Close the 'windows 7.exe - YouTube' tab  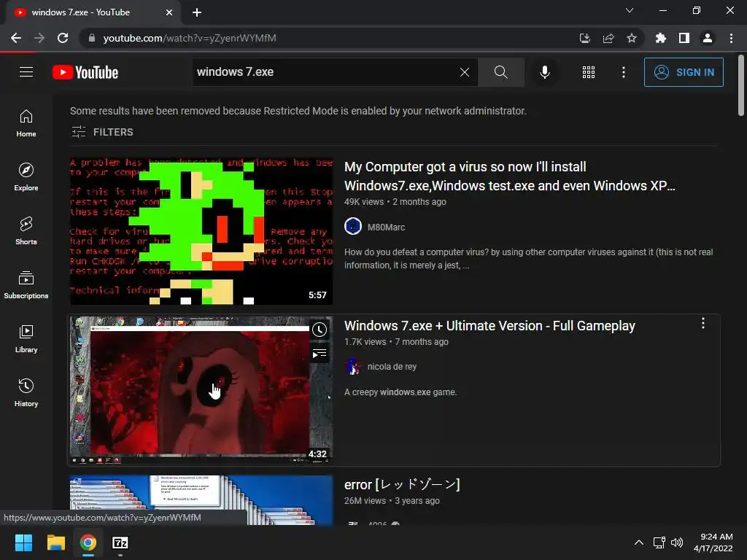[169, 12]
